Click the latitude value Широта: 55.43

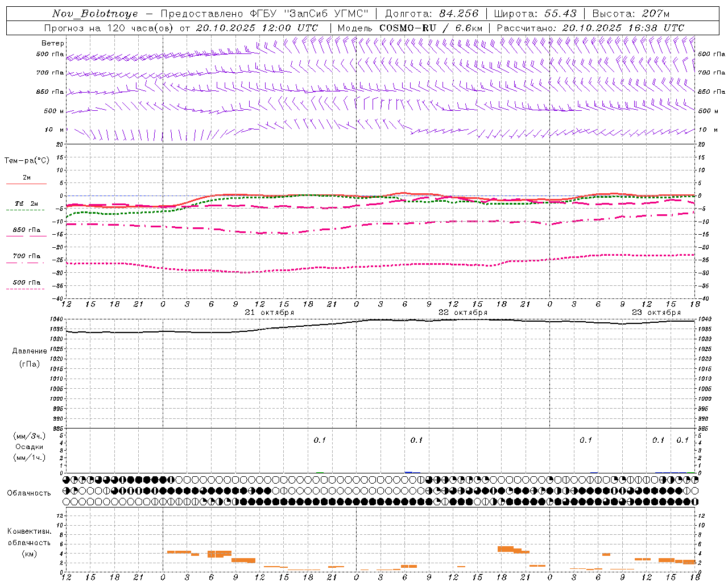pos(535,14)
